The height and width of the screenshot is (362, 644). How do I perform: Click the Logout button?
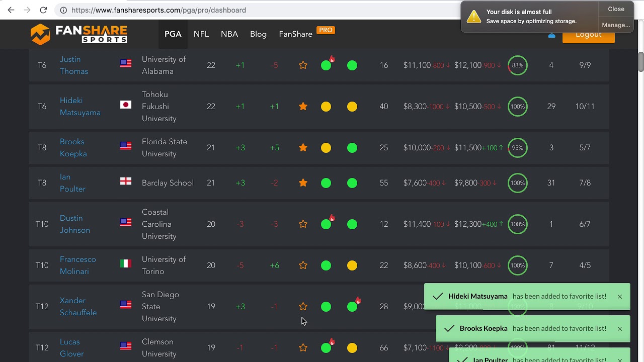coord(588,34)
